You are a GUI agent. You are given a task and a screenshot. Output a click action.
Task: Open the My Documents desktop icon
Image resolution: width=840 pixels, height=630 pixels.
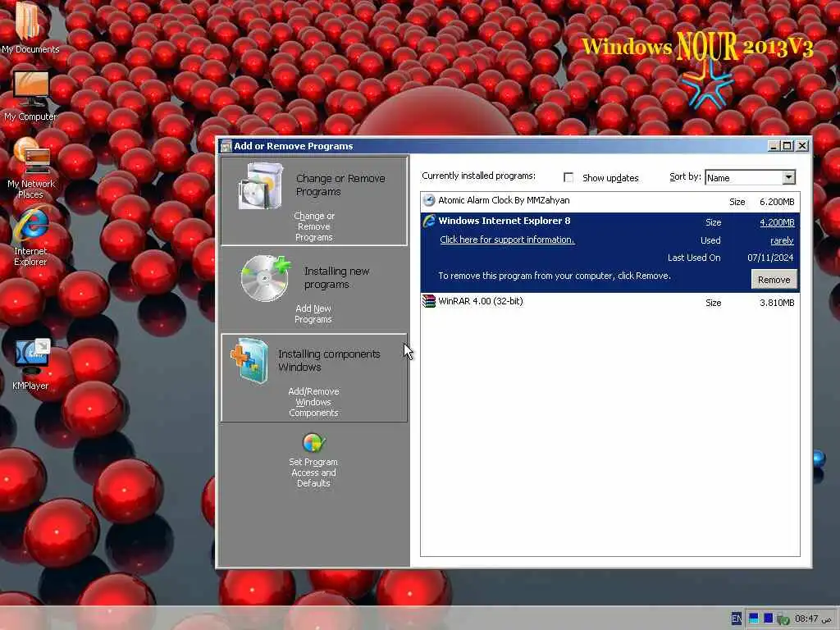click(x=29, y=28)
